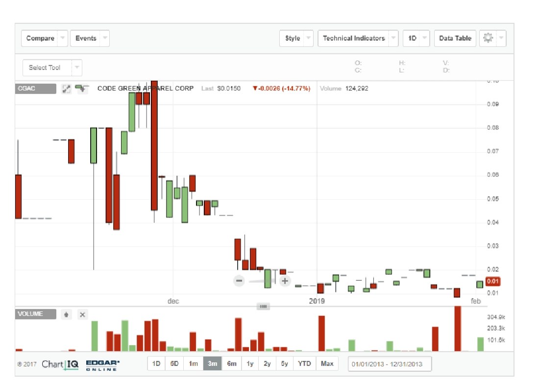539x392 pixels.
Task: Click the Volume 124,292 text
Action: [x=344, y=88]
